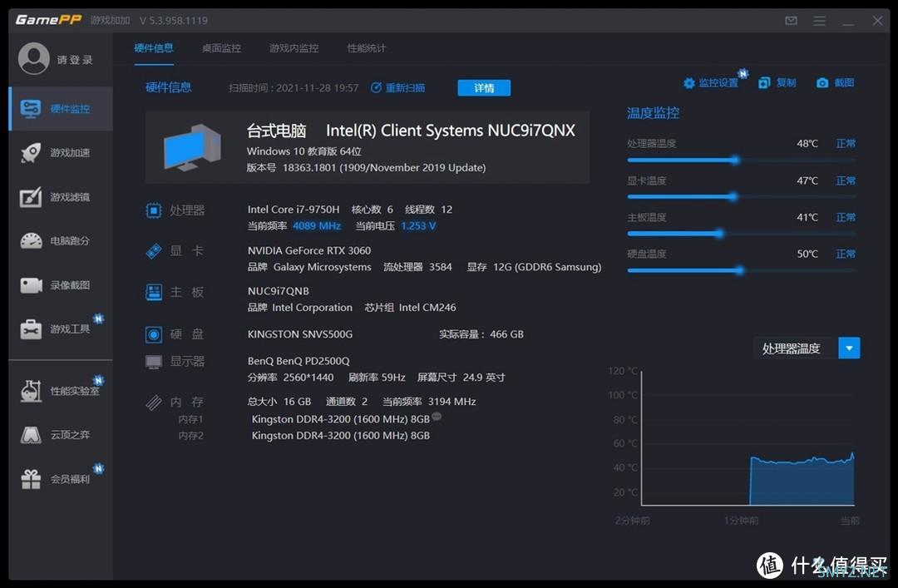This screenshot has height=588, width=898.
Task: Click the Intel CM246 chipset text
Action: 427,307
